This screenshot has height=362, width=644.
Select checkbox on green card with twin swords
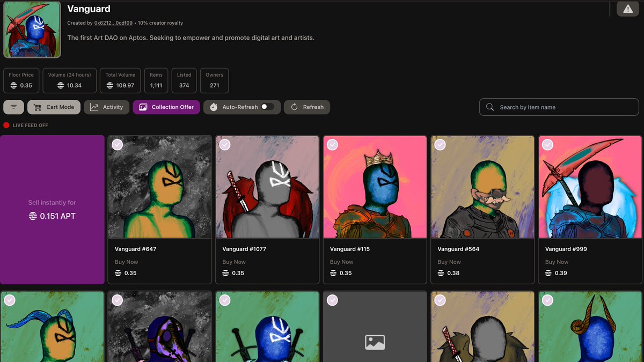click(225, 300)
